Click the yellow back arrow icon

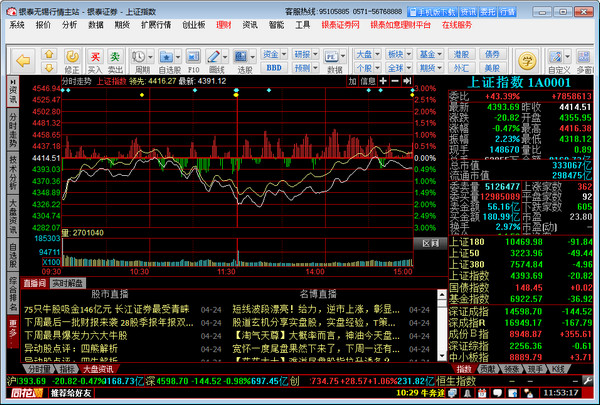23,60
